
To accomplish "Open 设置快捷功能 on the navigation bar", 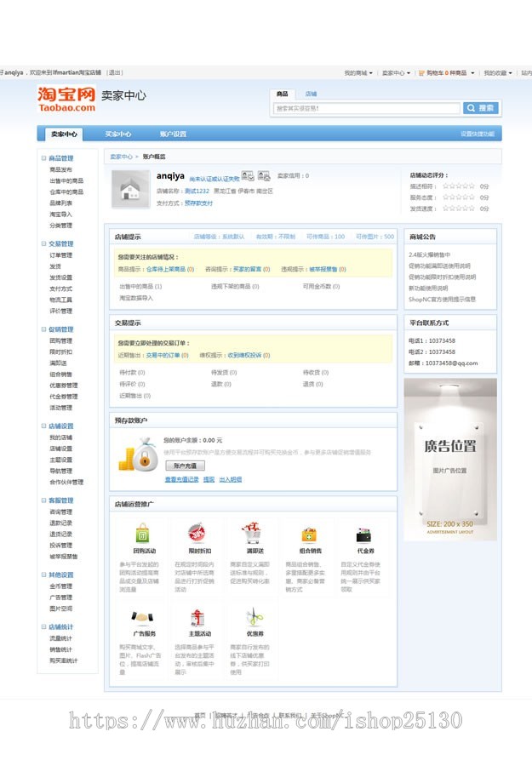I will coord(478,134).
